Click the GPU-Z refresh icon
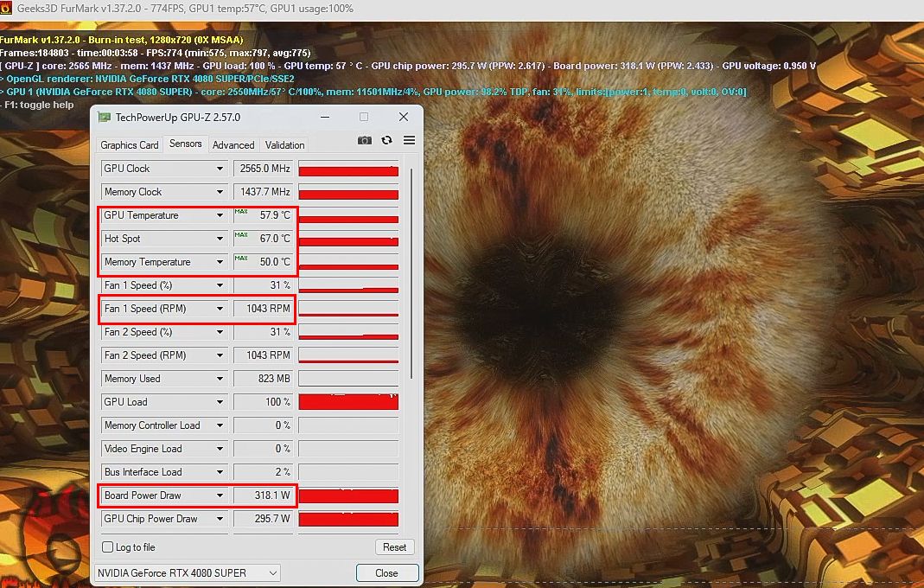Image resolution: width=924 pixels, height=588 pixels. 386,140
